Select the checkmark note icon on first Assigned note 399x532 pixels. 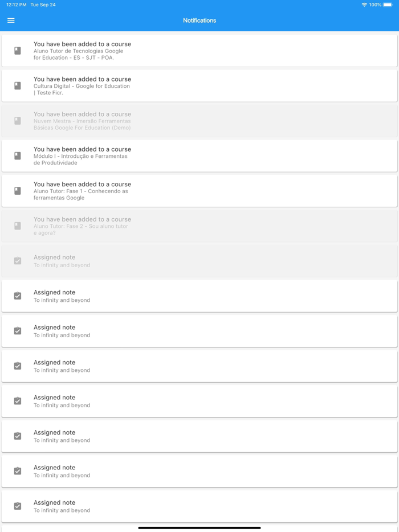coord(17,296)
